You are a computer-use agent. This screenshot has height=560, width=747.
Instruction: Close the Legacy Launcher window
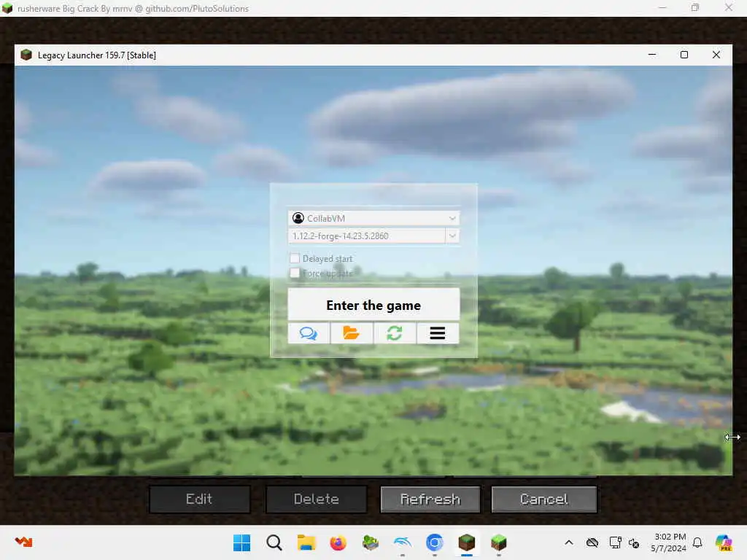(x=716, y=55)
